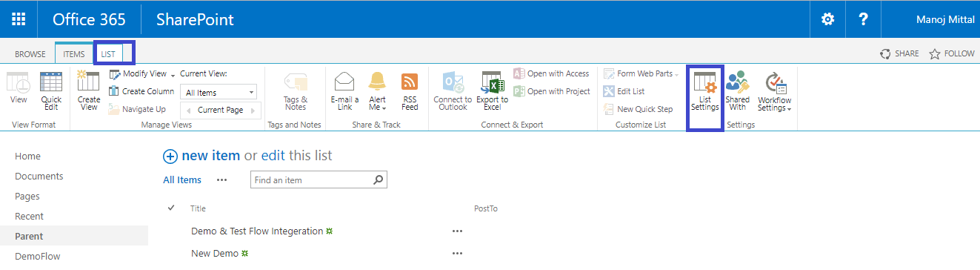The width and height of the screenshot is (980, 270).
Task: Open ellipsis menu for Demo & Test Flow Integeration
Action: (457, 231)
